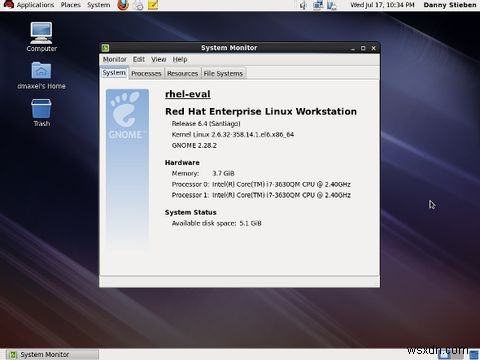Launch Firefox from the top panel

pyautogui.click(x=123, y=5)
